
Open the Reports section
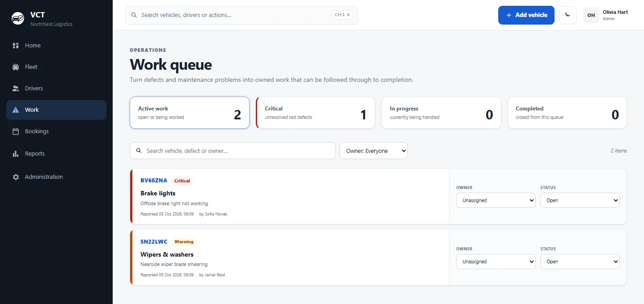point(56,154)
